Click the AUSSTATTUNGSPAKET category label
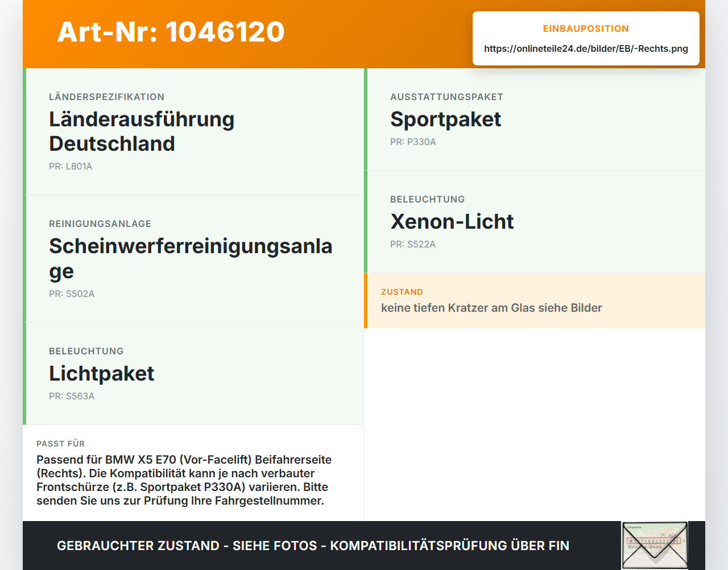This screenshot has height=570, width=728. (x=446, y=97)
